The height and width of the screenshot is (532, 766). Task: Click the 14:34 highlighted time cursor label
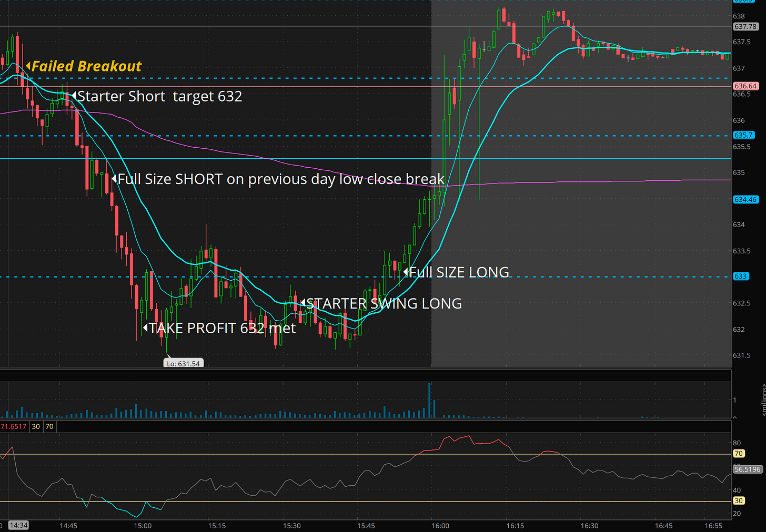click(18, 525)
